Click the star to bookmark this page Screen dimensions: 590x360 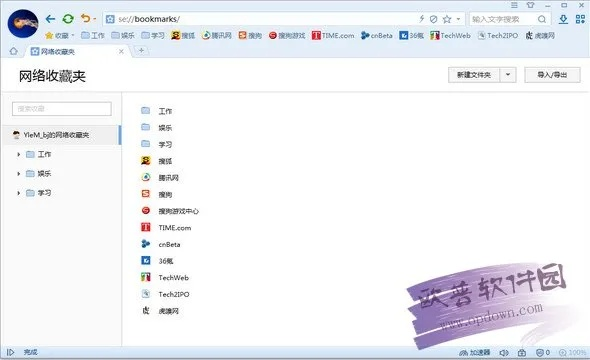click(447, 19)
